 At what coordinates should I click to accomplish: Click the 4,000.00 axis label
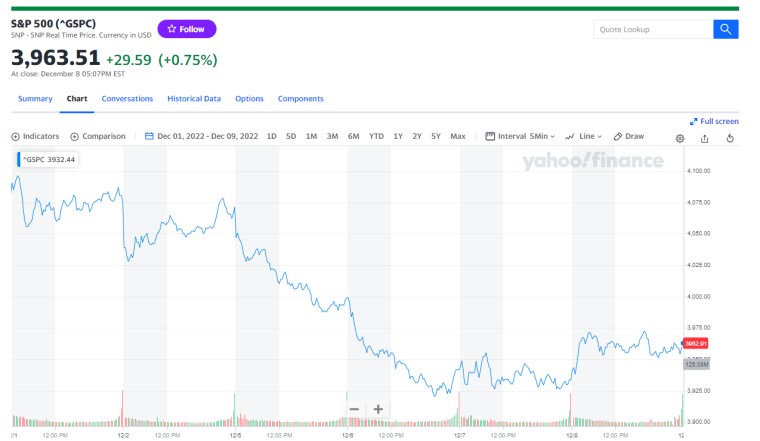pyautogui.click(x=698, y=297)
